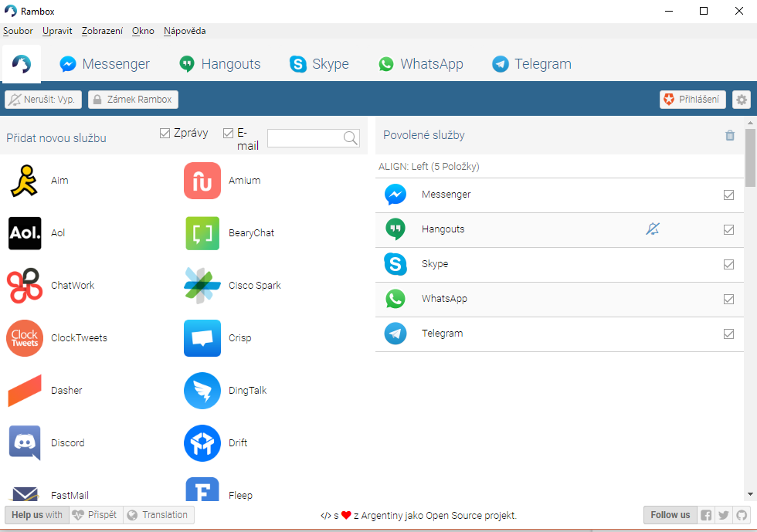Click the Translation button

pyautogui.click(x=159, y=515)
